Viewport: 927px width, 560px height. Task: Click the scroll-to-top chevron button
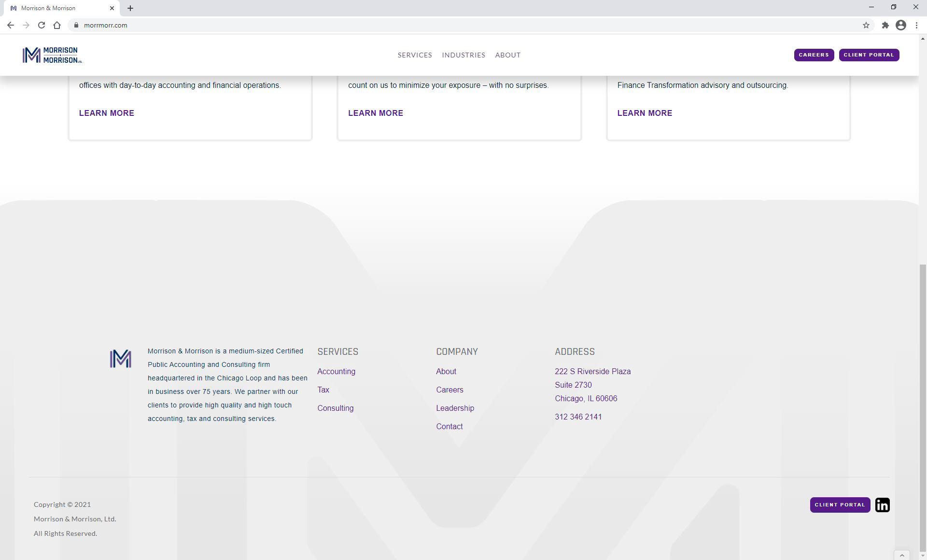coord(901,555)
